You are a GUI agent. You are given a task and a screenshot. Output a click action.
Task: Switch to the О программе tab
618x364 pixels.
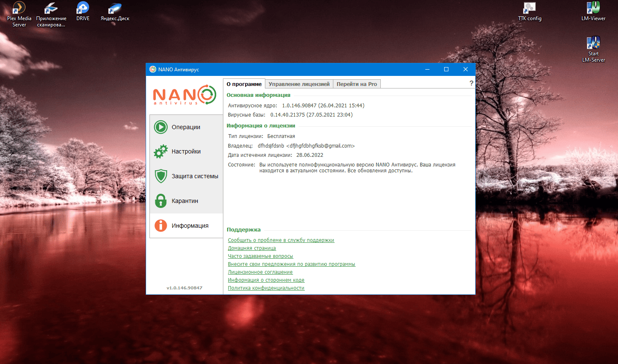(244, 84)
